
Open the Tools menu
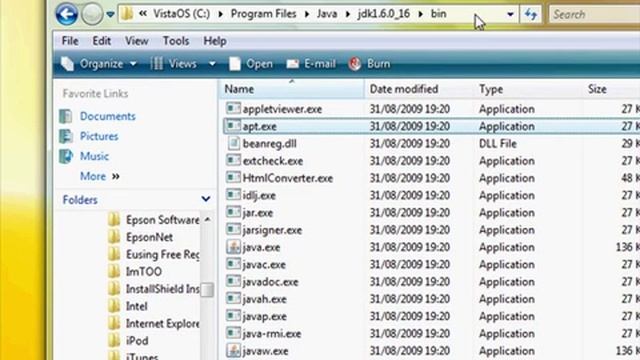tap(176, 41)
